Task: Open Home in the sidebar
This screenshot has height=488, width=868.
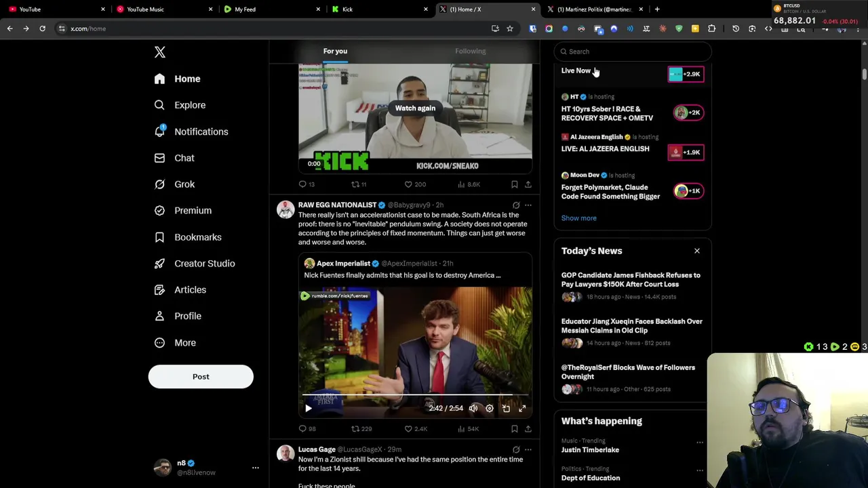Action: click(177, 79)
